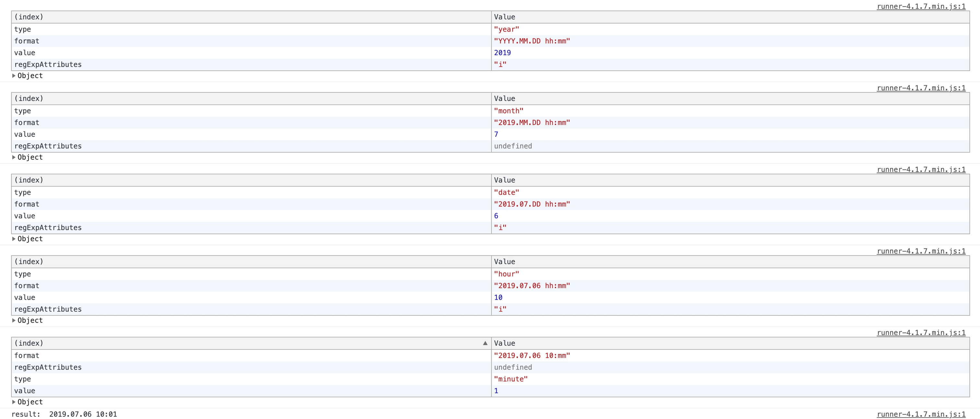Select the "2019.07.06 10:mm" format value
The height and width of the screenshot is (419, 980).
point(532,355)
